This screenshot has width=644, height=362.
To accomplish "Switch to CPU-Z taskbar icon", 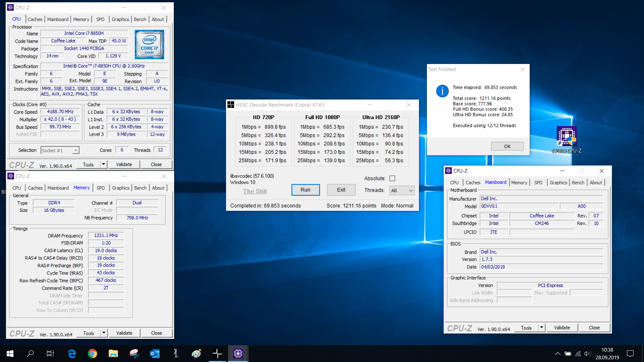I will [x=238, y=353].
